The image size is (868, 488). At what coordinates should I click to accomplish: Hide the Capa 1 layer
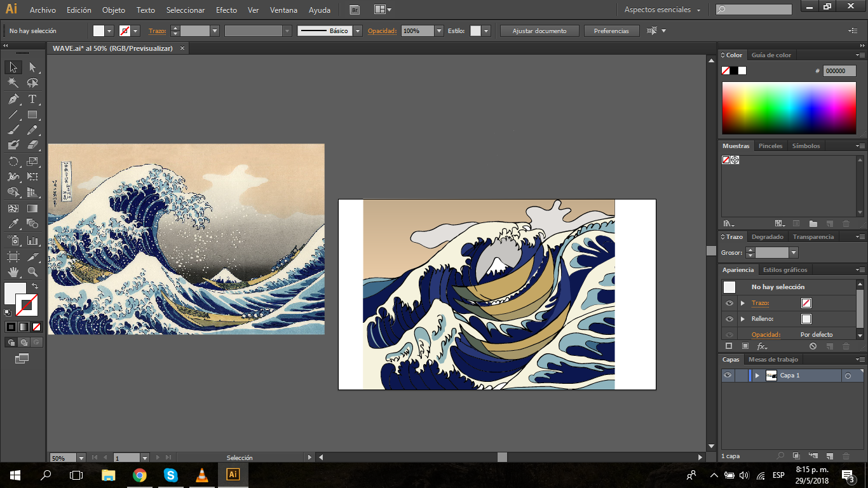pos(728,376)
